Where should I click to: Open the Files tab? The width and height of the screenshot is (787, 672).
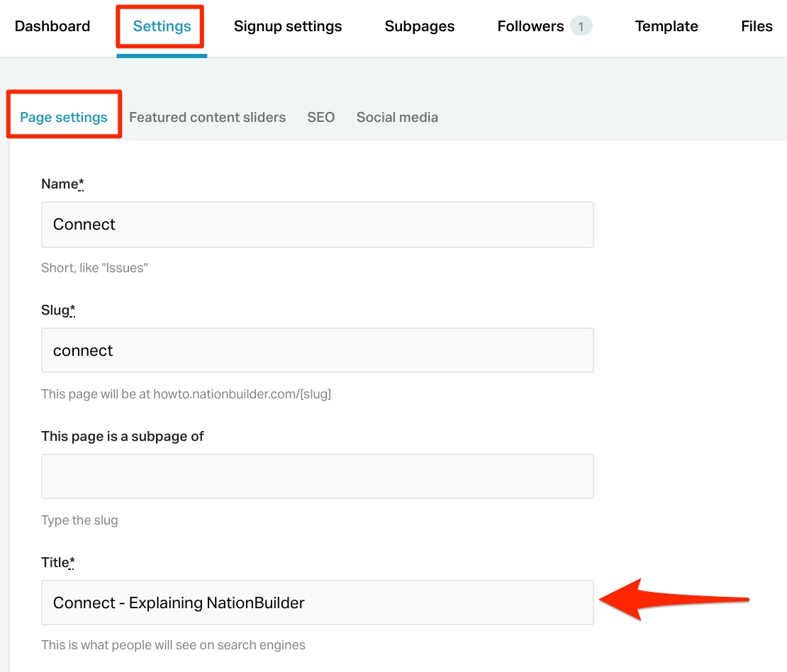[757, 26]
